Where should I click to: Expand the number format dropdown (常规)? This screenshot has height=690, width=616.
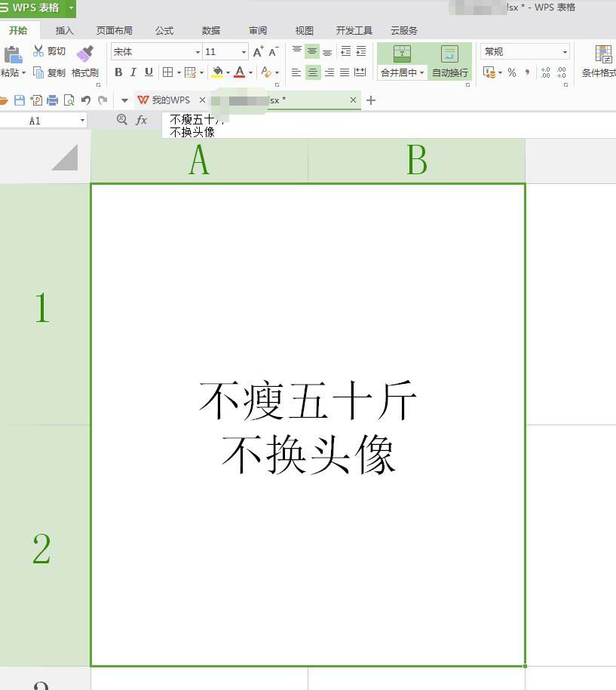point(565,52)
